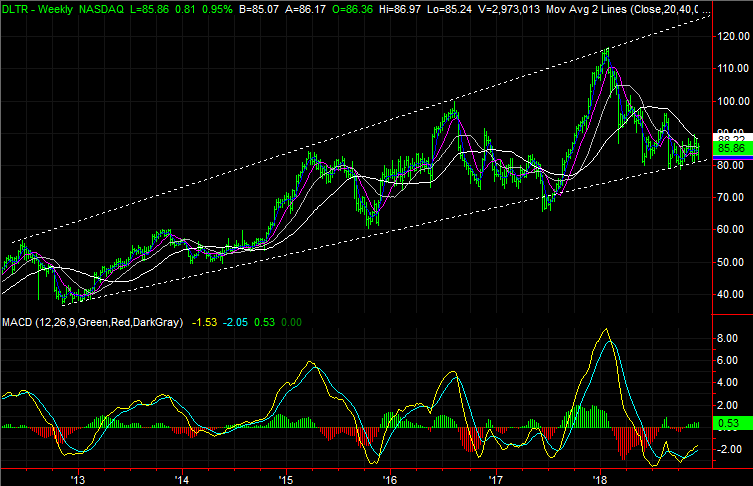This screenshot has height=486, width=753.
Task: Click the V=2,973,013 volume value
Action: click(x=509, y=9)
